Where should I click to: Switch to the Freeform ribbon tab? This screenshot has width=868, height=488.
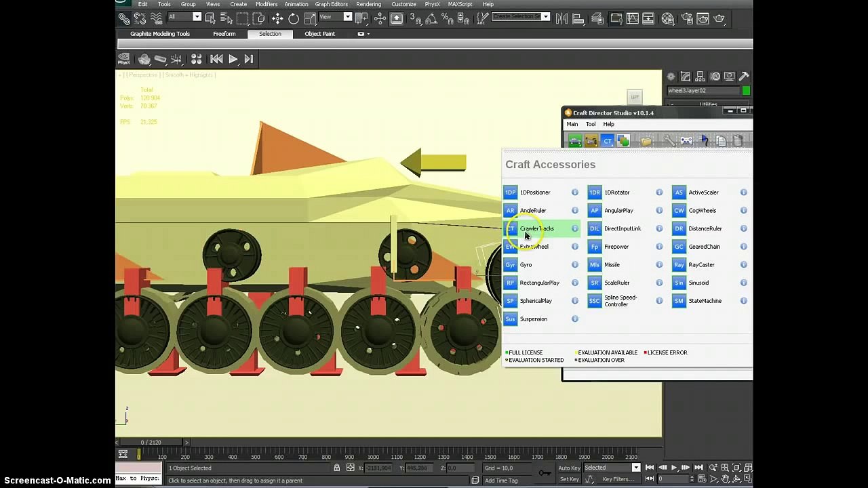coord(224,34)
